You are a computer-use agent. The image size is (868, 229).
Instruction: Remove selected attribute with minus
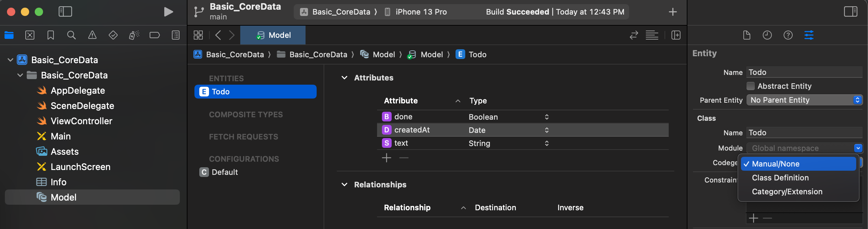(x=404, y=158)
